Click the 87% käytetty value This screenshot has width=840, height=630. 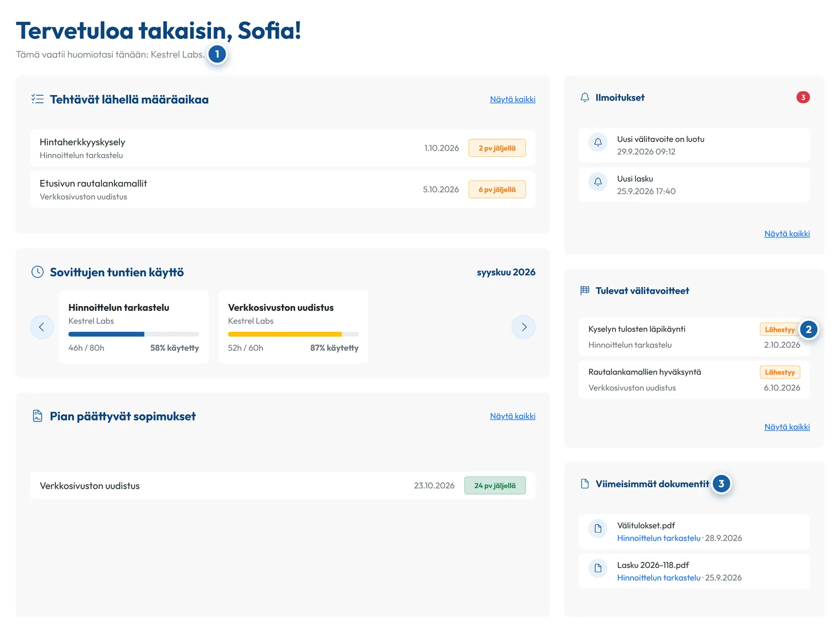click(x=334, y=348)
